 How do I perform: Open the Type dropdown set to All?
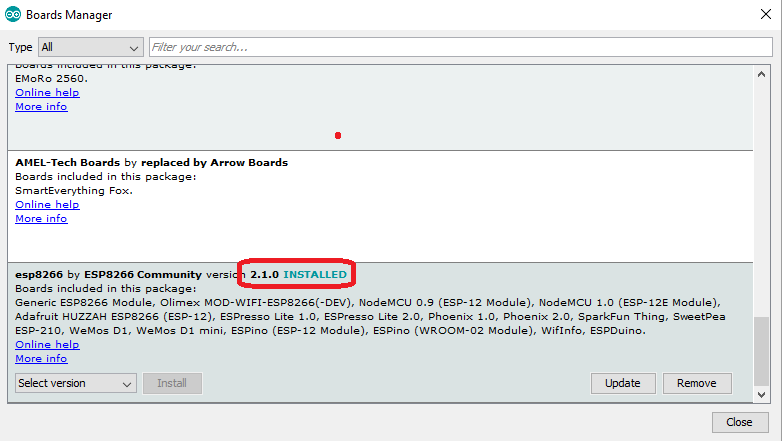click(90, 47)
